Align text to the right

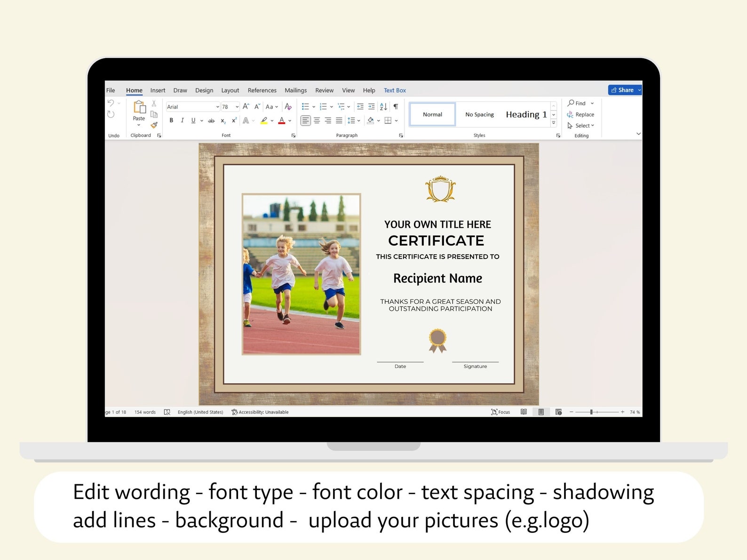click(328, 121)
